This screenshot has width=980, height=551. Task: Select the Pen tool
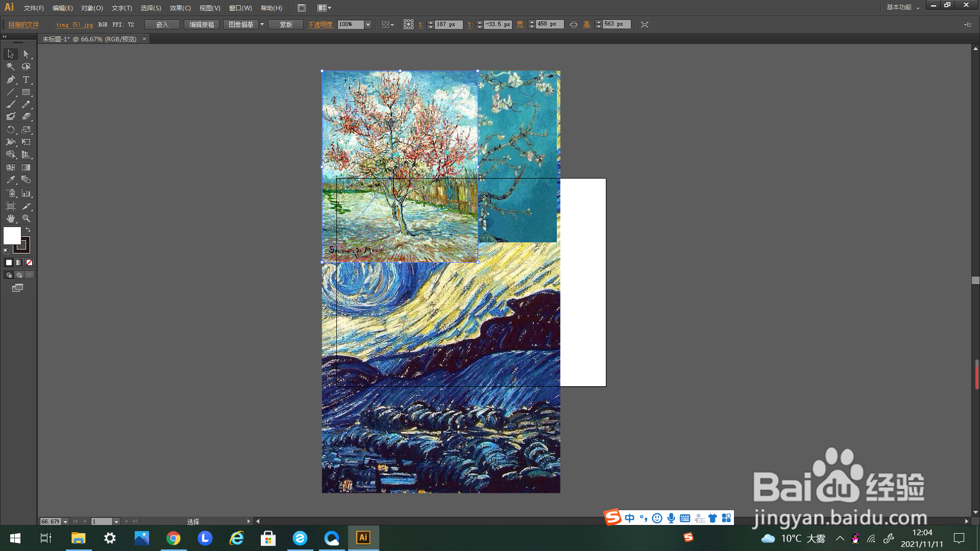click(11, 80)
